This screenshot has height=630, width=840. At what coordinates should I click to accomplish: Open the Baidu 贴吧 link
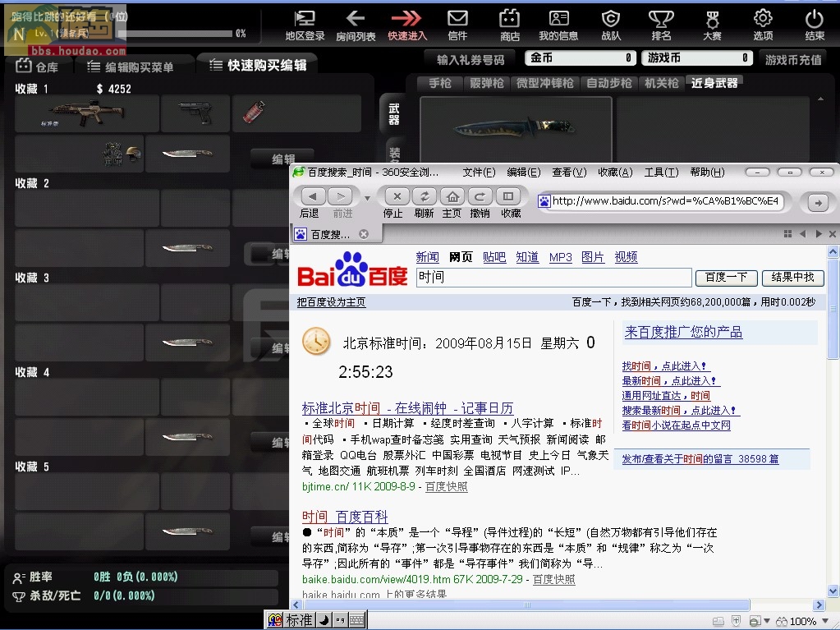(x=494, y=257)
